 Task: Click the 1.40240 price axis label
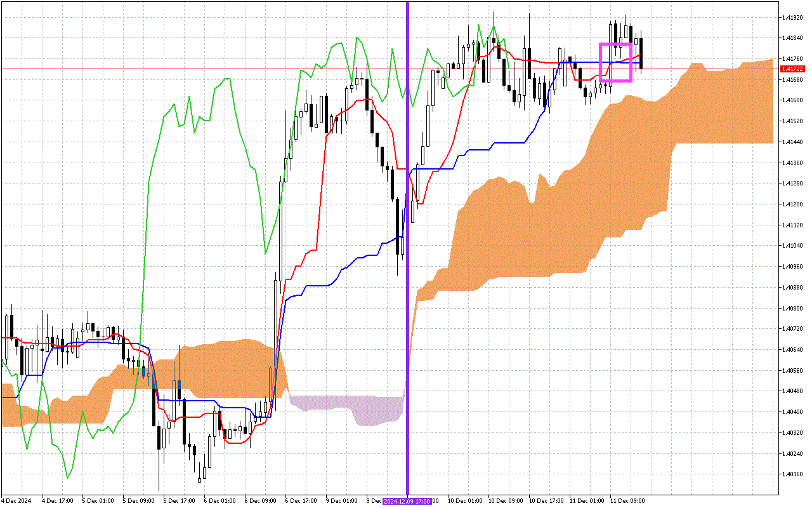[x=793, y=454]
